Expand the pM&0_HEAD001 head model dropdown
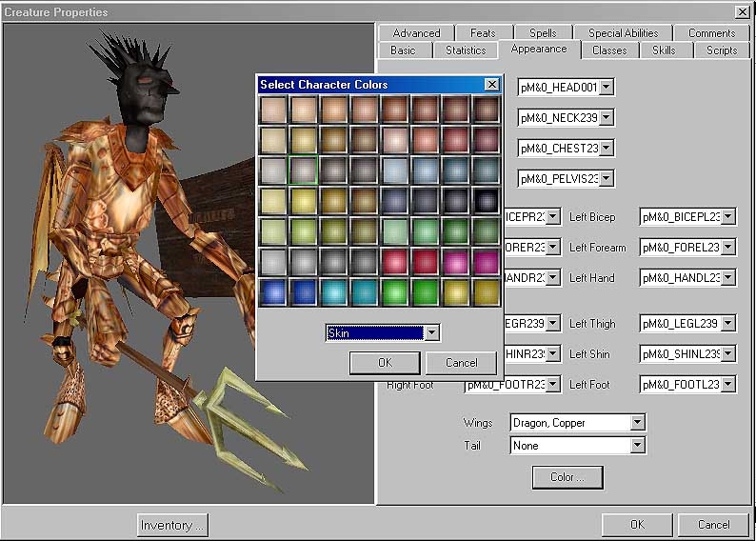The width and height of the screenshot is (756, 541). [607, 88]
